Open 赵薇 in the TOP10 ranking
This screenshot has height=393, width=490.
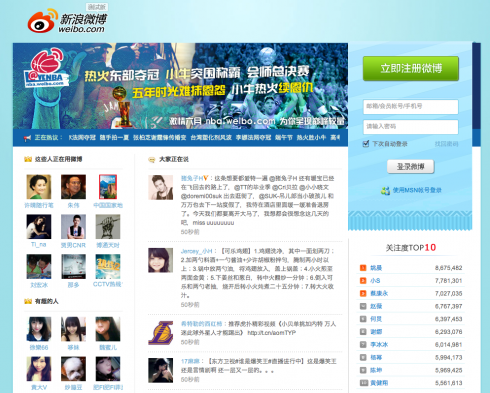376,306
